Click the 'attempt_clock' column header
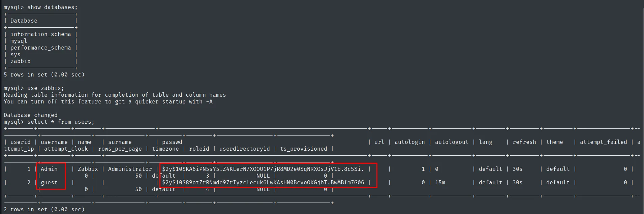Screen dimensions: 644x214 pos(66,149)
